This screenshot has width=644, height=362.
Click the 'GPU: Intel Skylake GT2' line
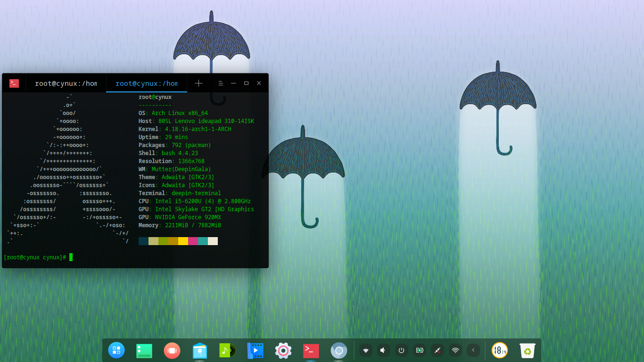pos(196,209)
